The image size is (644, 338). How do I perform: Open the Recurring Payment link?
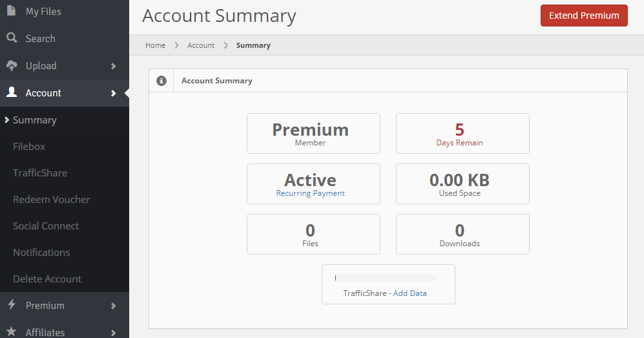[311, 193]
